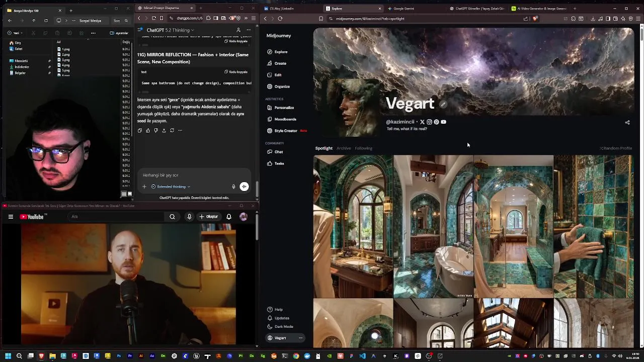The height and width of the screenshot is (362, 644).
Task: Open Tasks in Midjourney community section
Action: click(x=275, y=163)
